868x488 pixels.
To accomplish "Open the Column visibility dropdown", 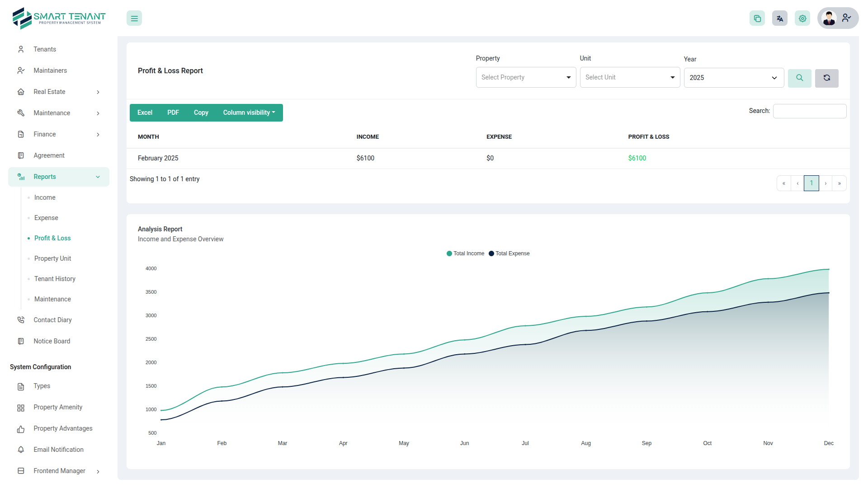I will [x=249, y=113].
